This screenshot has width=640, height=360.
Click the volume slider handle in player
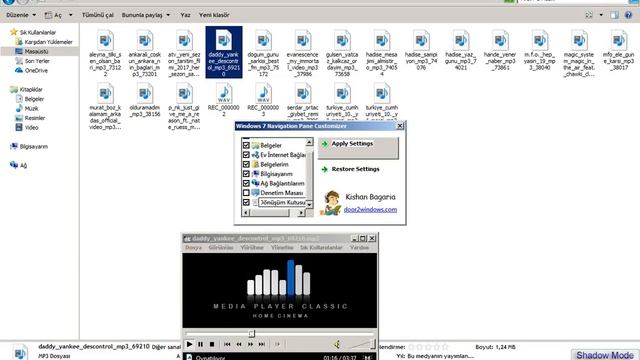coord(373,344)
